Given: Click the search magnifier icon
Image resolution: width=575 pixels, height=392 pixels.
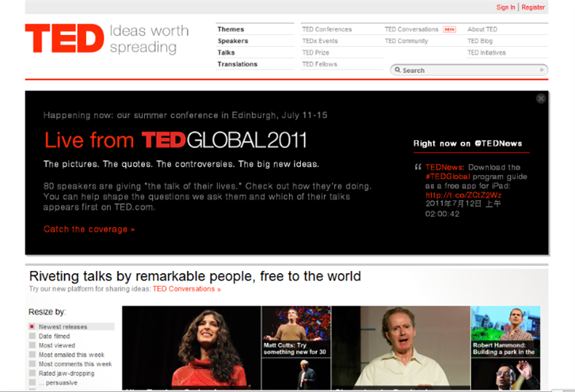Looking at the screenshot, I should [398, 70].
